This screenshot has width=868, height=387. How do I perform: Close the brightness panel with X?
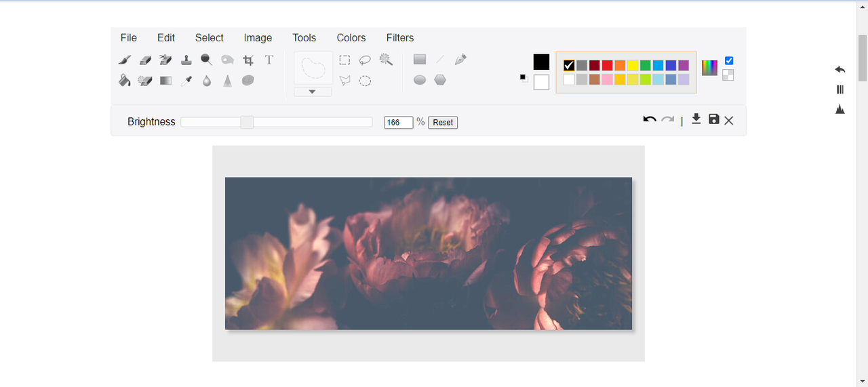729,121
